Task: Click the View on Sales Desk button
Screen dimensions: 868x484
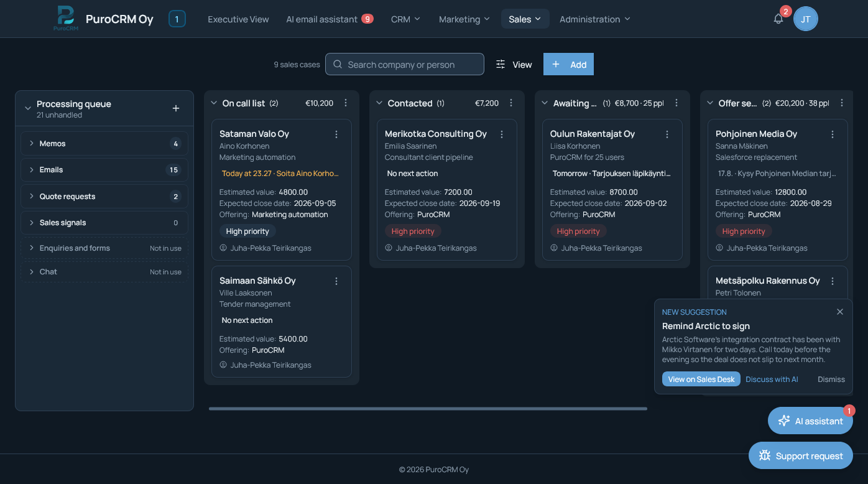Action: 701,379
